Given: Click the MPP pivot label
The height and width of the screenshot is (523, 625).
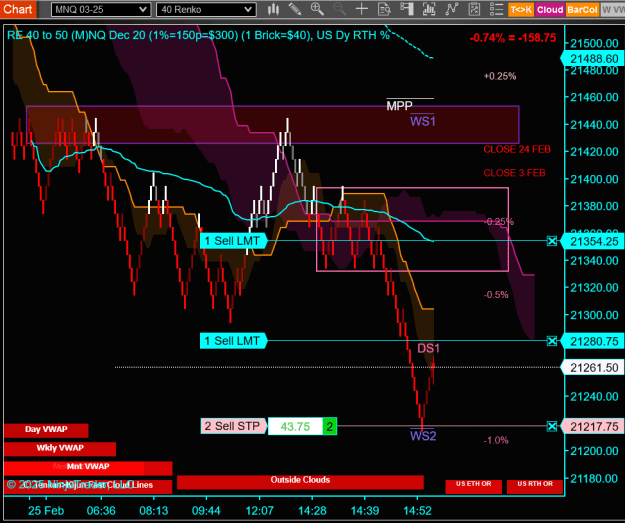Looking at the screenshot, I should tap(399, 106).
